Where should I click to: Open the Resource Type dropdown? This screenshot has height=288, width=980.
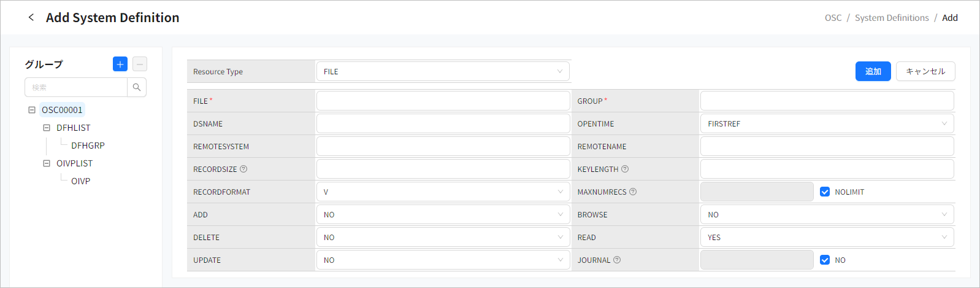point(442,72)
